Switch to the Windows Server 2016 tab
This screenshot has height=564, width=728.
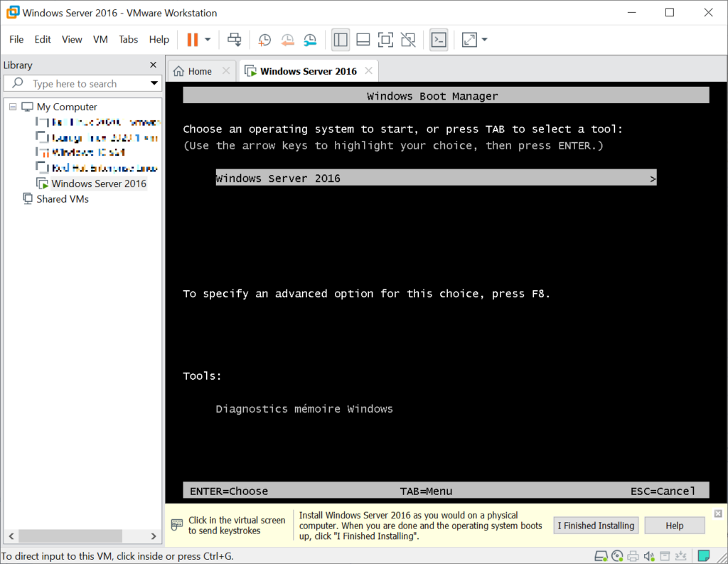click(309, 71)
